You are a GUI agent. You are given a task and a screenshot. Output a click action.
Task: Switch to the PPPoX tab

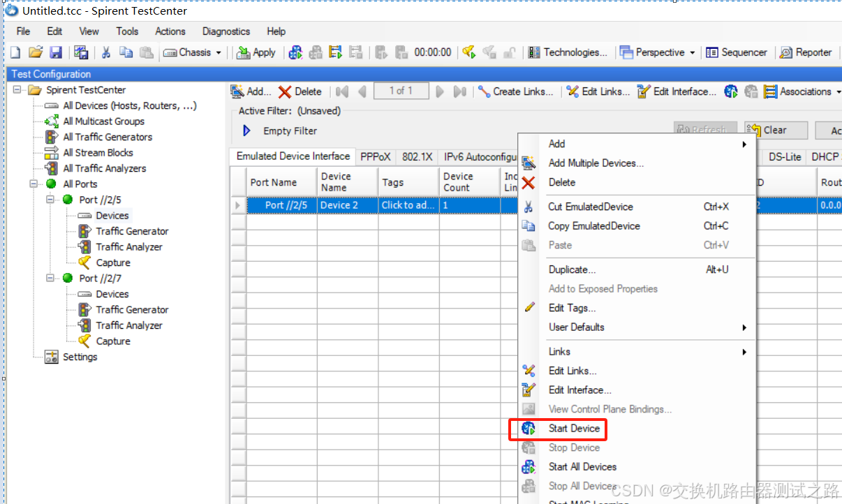point(376,156)
